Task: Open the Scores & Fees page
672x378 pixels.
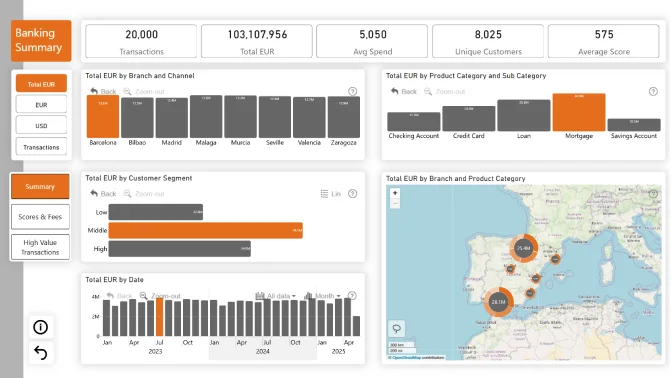Action: coord(40,217)
